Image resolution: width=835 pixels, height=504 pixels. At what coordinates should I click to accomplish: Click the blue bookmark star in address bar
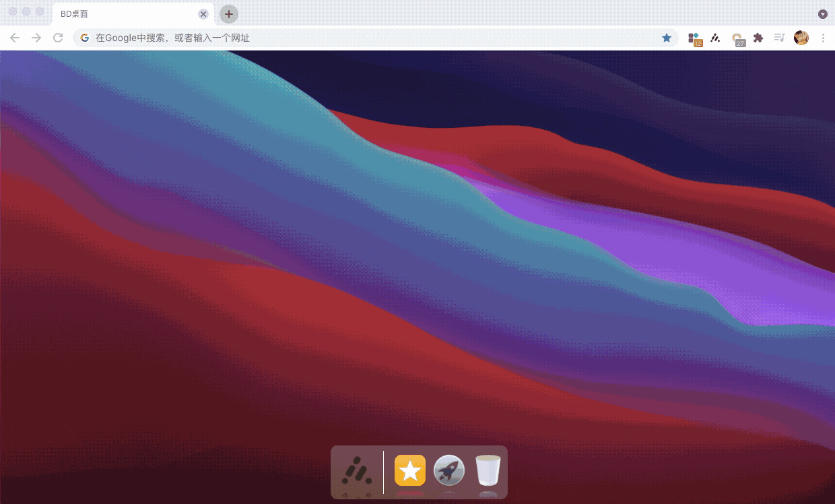click(667, 38)
